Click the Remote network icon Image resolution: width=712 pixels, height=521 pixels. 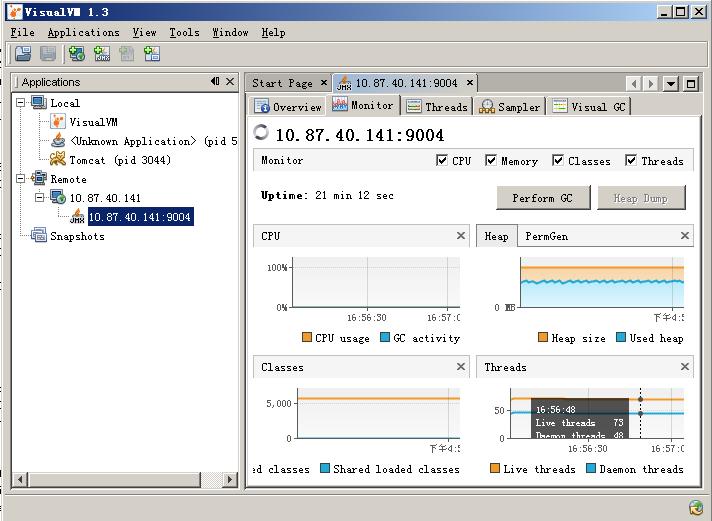pyautogui.click(x=39, y=179)
